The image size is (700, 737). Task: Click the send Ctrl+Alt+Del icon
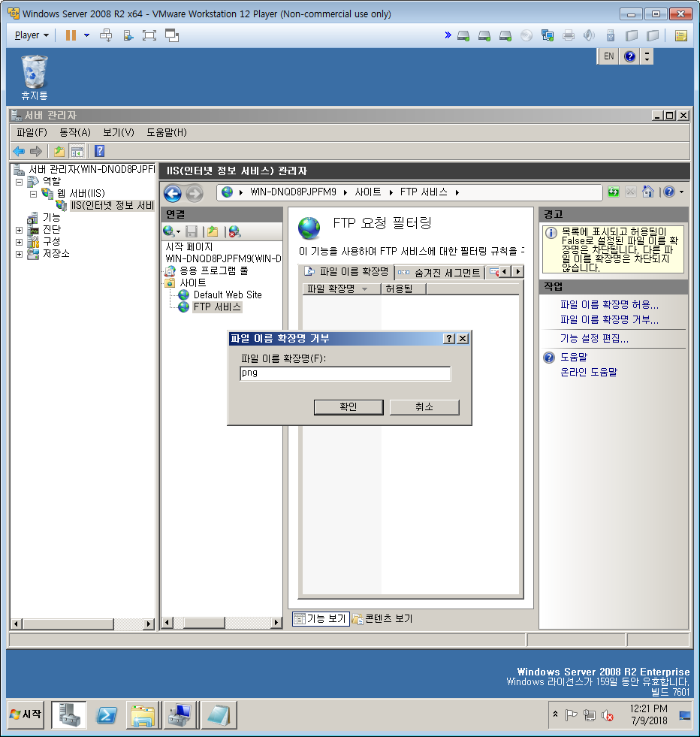click(106, 35)
